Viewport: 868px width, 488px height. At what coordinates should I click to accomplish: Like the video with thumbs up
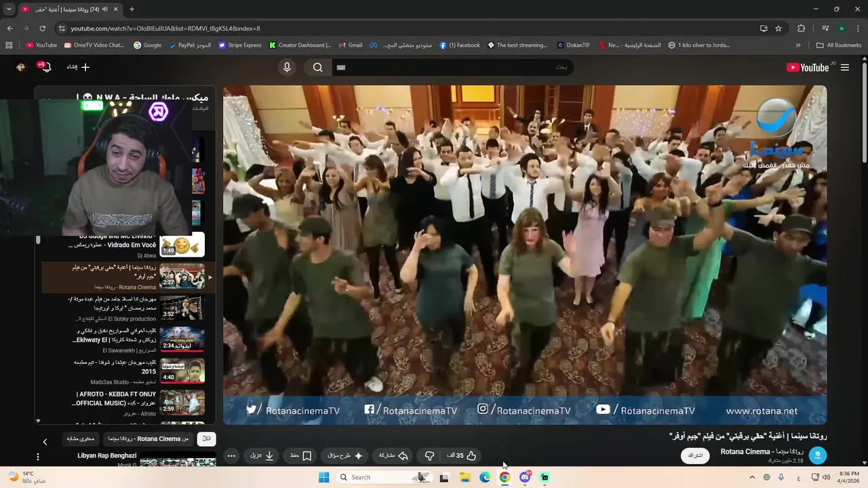(461, 455)
